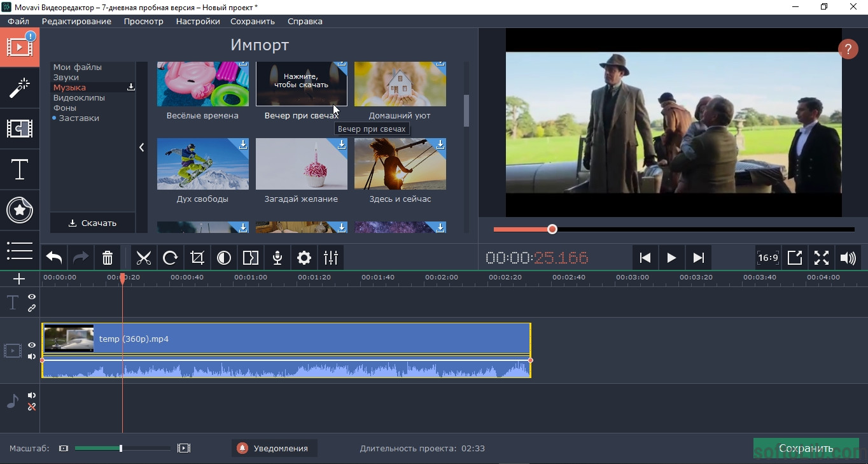This screenshot has height=464, width=868.
Task: Open the Настройки menu
Action: click(198, 21)
